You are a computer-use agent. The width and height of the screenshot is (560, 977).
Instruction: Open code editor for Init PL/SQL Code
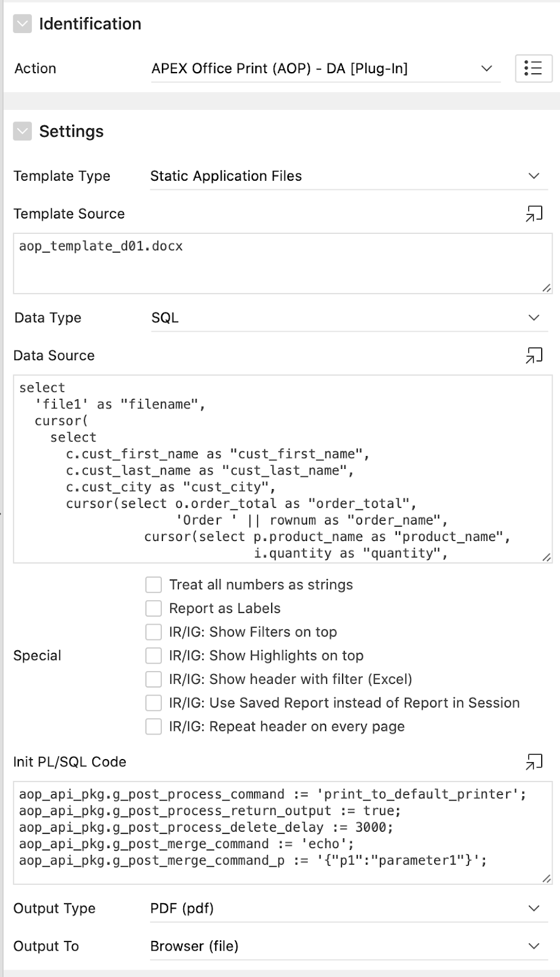pos(534,761)
